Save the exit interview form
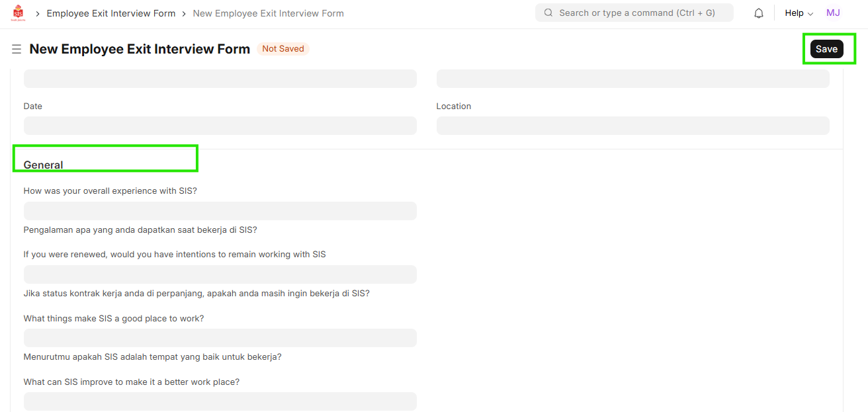Viewport: 868px width, 412px height. [826, 49]
